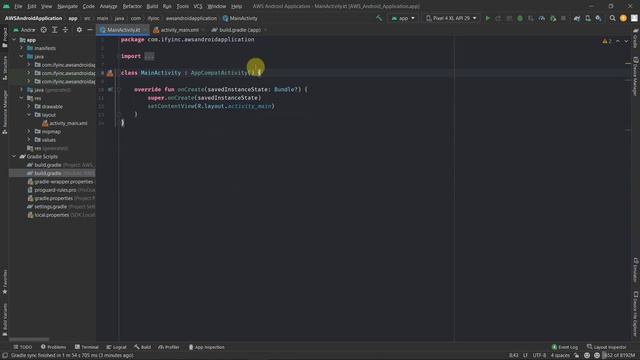Open the AVD Manager device icon
Image resolution: width=640 pixels, height=360 pixels.
588,18
